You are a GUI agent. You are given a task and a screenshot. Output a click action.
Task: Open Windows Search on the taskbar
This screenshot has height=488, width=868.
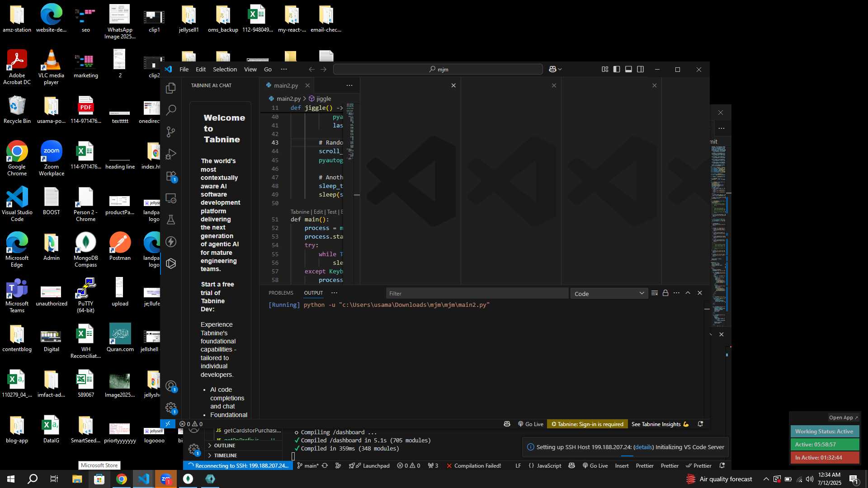tap(33, 479)
